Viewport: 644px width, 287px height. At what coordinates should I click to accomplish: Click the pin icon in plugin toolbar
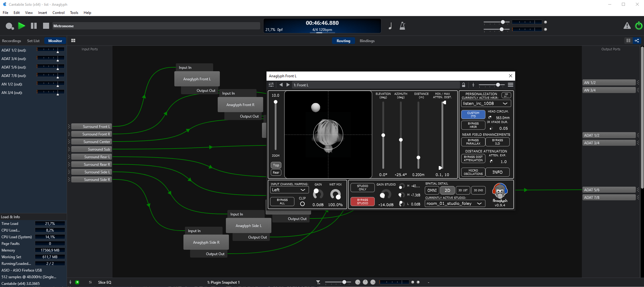pos(473,85)
